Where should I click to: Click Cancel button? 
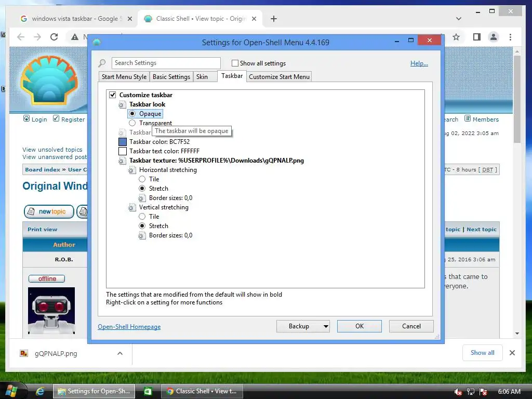pos(411,326)
